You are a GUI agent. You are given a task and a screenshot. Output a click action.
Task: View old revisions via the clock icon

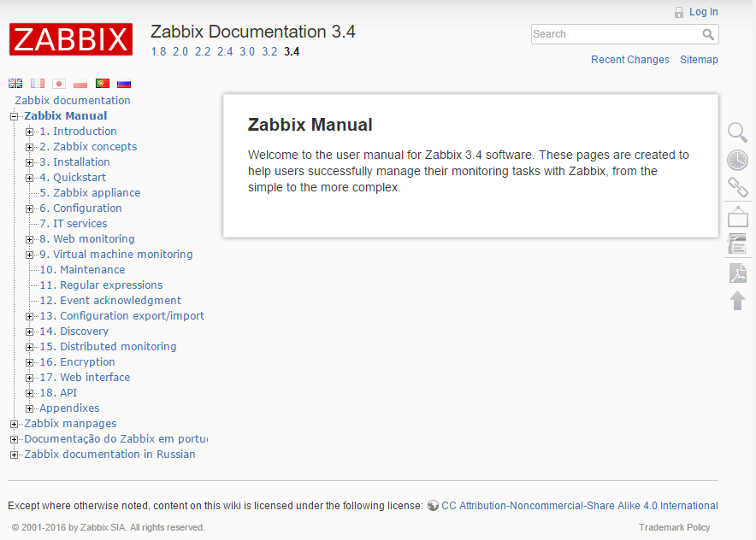click(x=737, y=160)
